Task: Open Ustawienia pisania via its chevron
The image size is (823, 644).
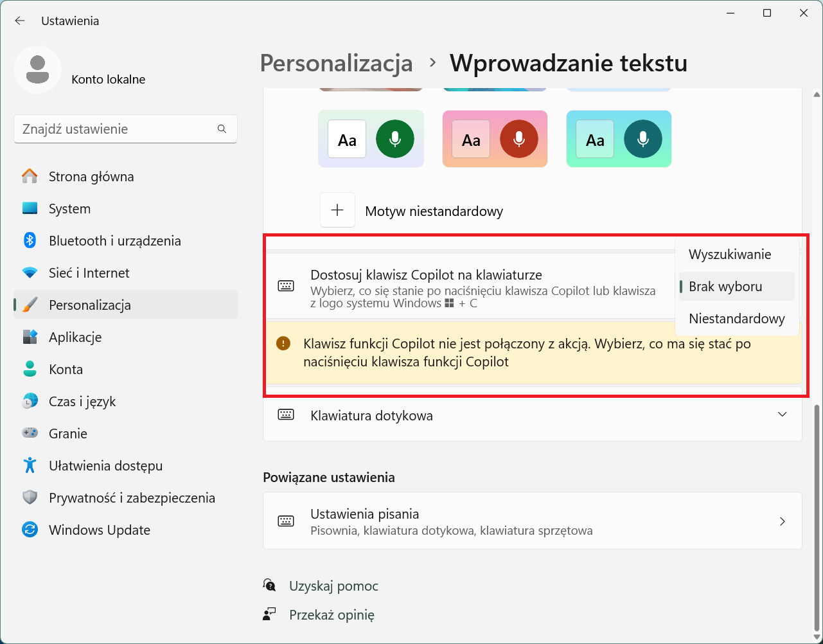Action: coord(782,521)
